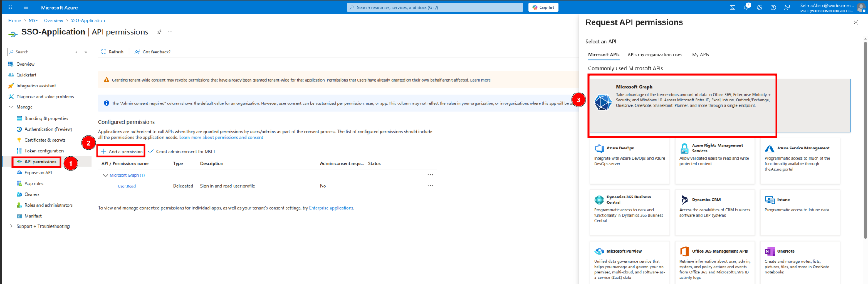Collapse the Microsoft Graph (1) row
Image resolution: width=868 pixels, height=284 pixels.
[x=106, y=175]
